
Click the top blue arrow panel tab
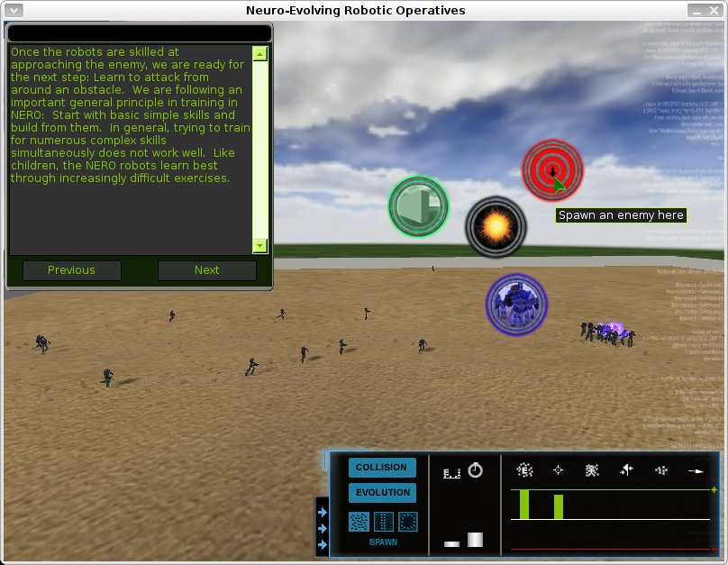pyautogui.click(x=323, y=512)
